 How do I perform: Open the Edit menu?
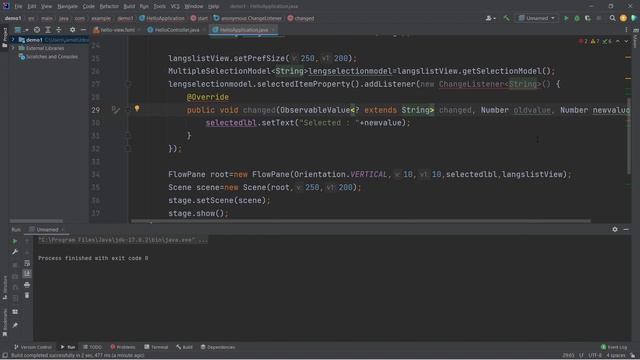(31, 7)
